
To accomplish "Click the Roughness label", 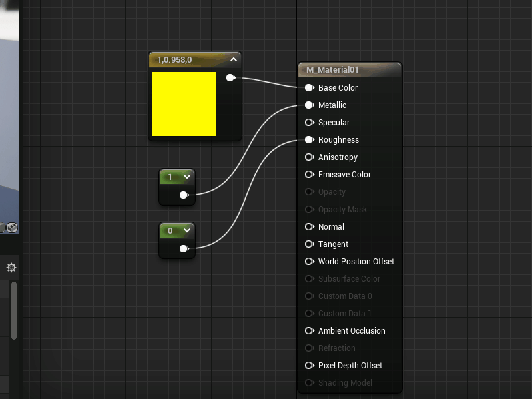I will 338,140.
